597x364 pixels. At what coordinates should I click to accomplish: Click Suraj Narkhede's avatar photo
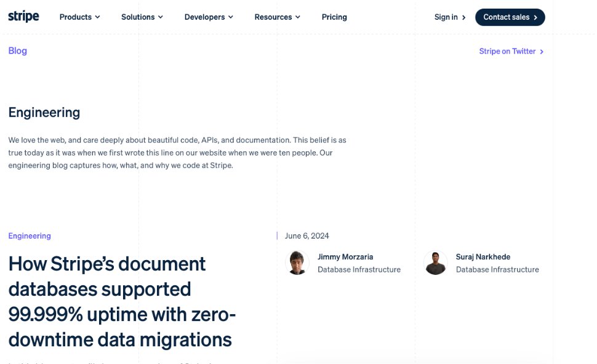click(436, 263)
